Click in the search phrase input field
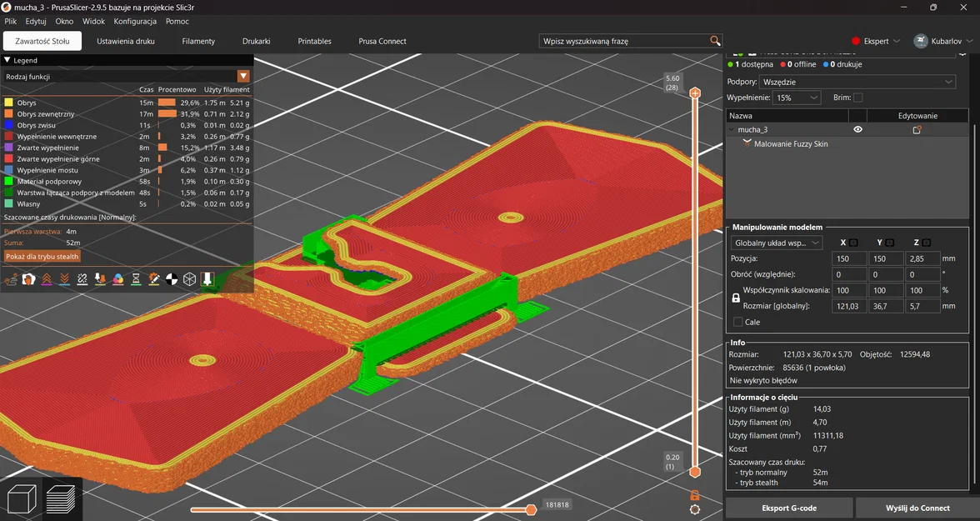This screenshot has height=521, width=980. [x=624, y=41]
